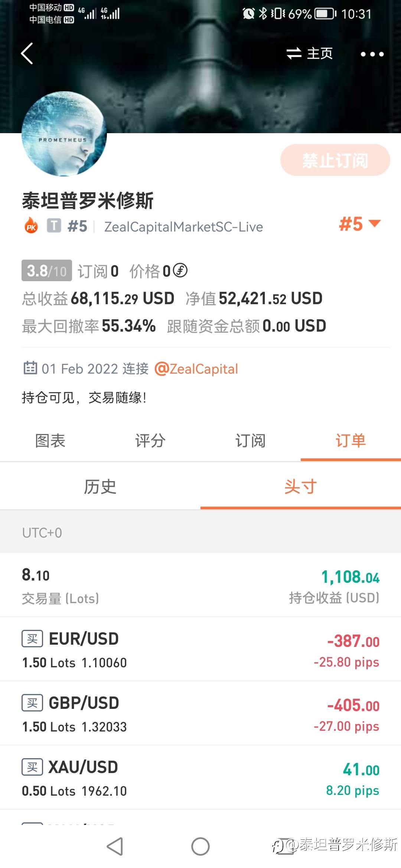
Task: Open the 订阅 tab
Action: (x=251, y=441)
